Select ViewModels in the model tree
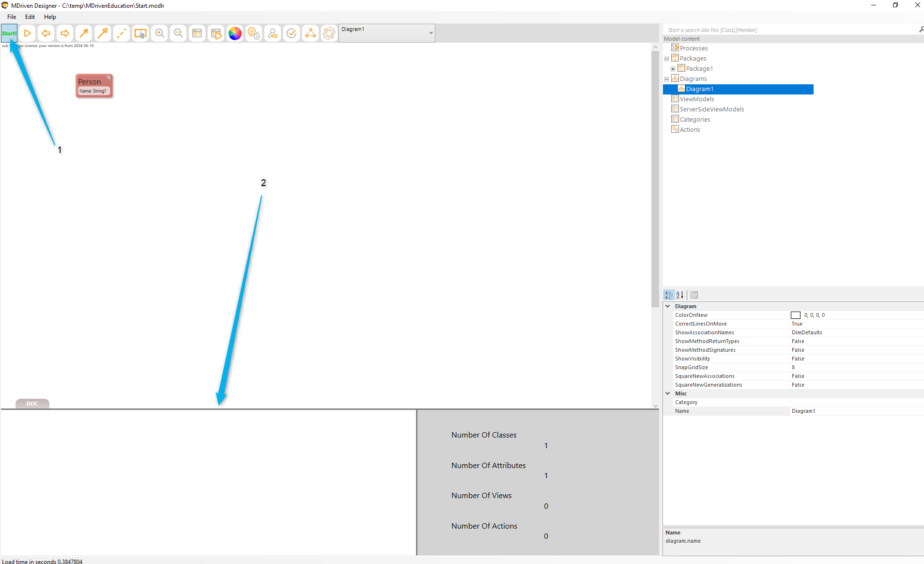The width and height of the screenshot is (924, 564). tap(696, 99)
